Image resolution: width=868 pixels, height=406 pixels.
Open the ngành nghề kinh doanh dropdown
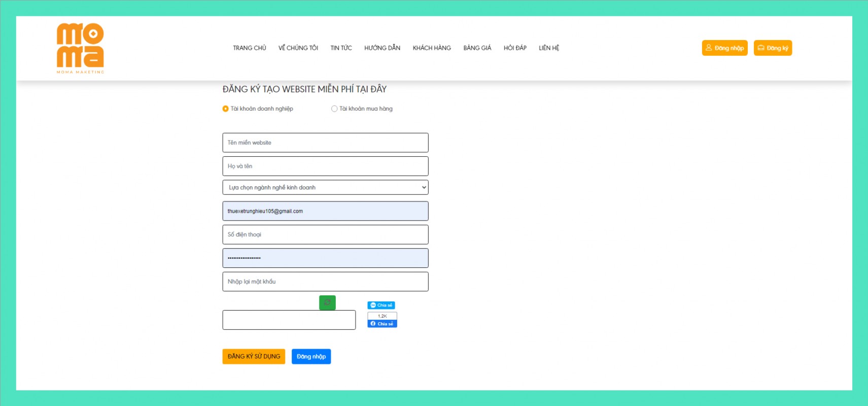point(325,187)
